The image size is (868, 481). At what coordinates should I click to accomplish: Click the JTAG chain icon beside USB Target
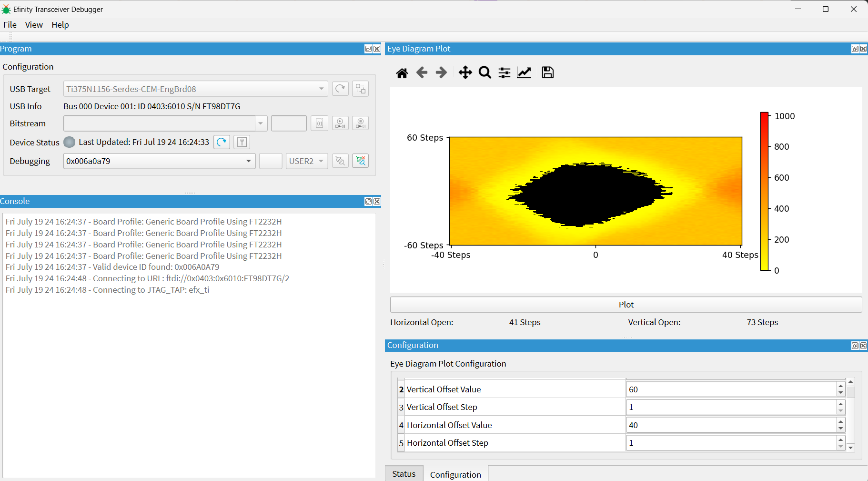[361, 89]
